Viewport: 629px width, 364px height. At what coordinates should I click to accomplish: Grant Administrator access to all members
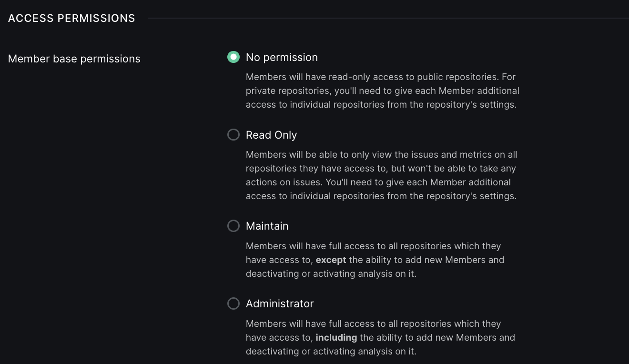click(x=233, y=303)
